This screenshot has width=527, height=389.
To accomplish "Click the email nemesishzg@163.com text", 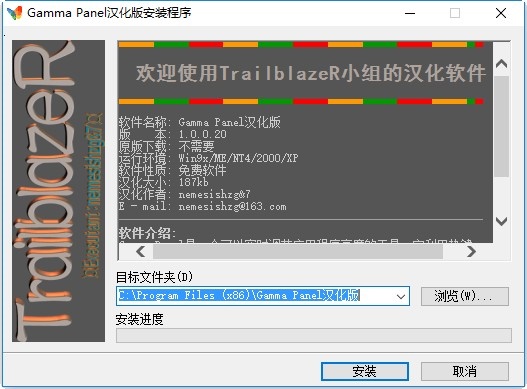I will tap(232, 206).
